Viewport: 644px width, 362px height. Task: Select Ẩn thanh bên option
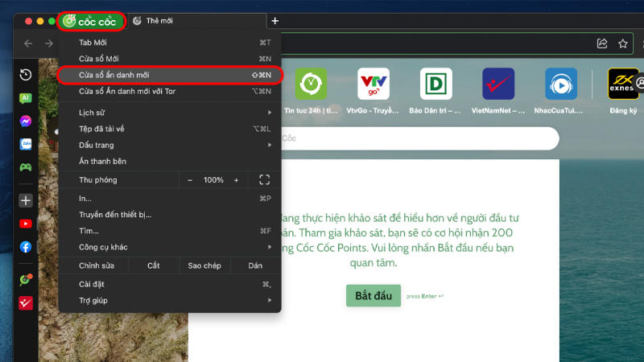tap(170, 162)
